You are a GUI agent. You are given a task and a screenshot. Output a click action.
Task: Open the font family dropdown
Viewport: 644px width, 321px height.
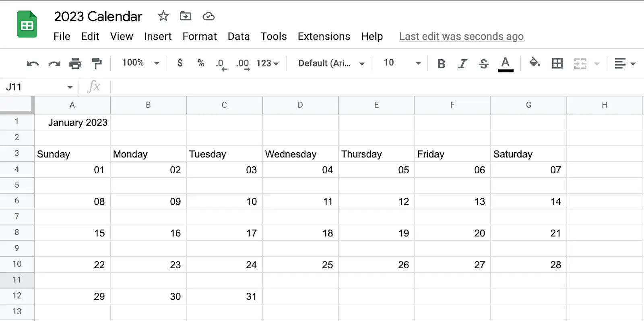tap(329, 63)
